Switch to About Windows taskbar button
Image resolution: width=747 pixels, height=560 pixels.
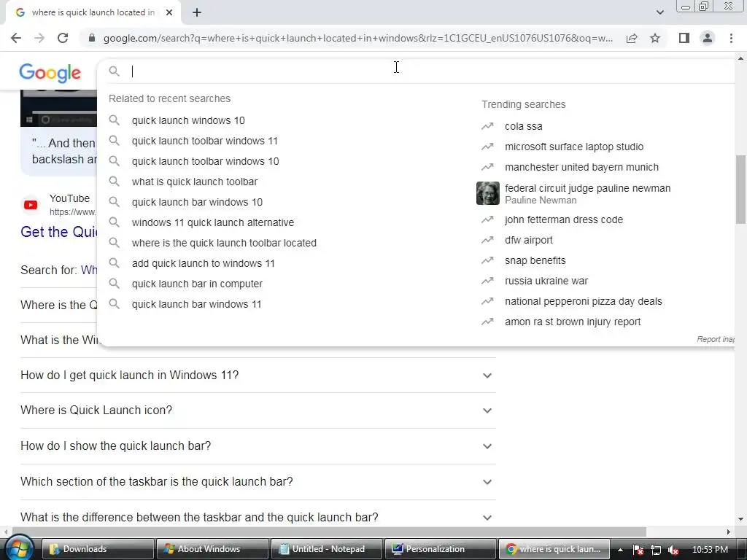212,549
